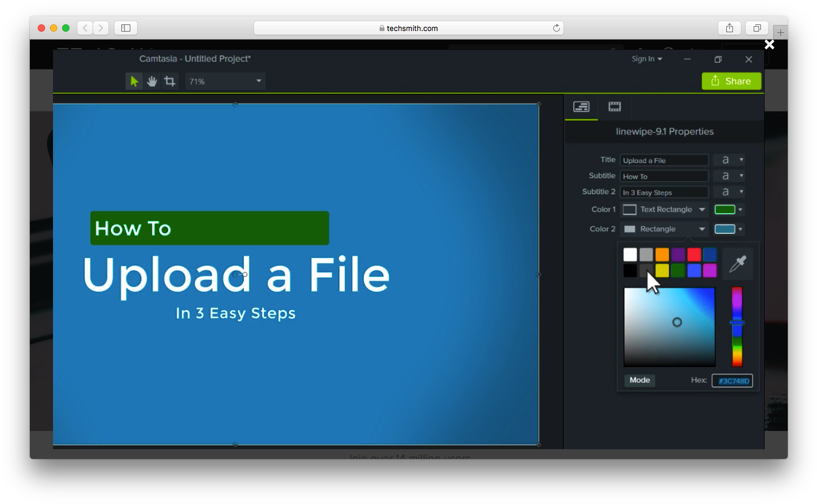Click the Color 2 swatch dropdown arrow
This screenshot has height=504, width=817.
tap(741, 229)
